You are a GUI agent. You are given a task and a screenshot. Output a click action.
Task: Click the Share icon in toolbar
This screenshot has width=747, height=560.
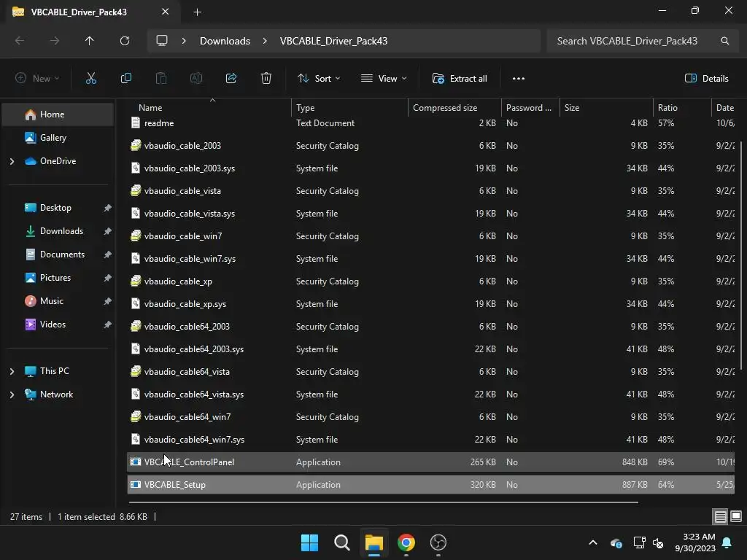(x=231, y=79)
